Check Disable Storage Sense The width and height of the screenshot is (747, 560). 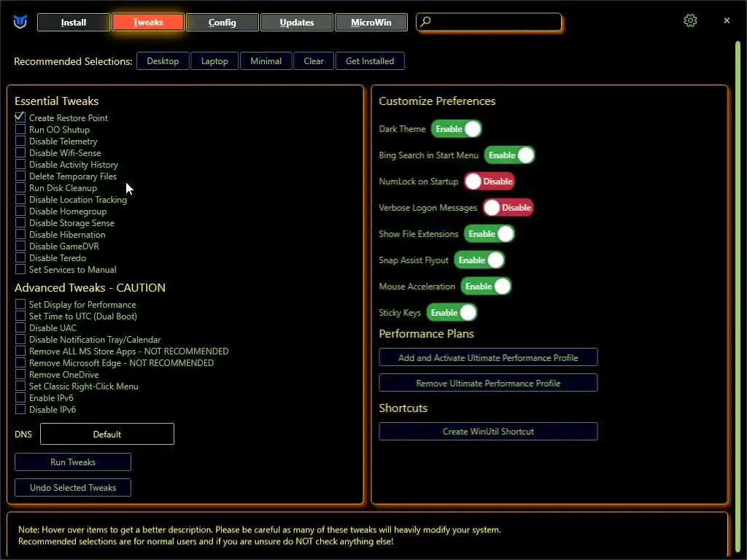click(x=20, y=222)
